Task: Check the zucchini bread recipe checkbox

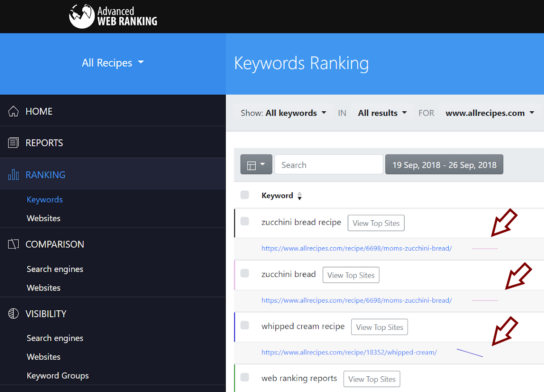Action: click(245, 221)
